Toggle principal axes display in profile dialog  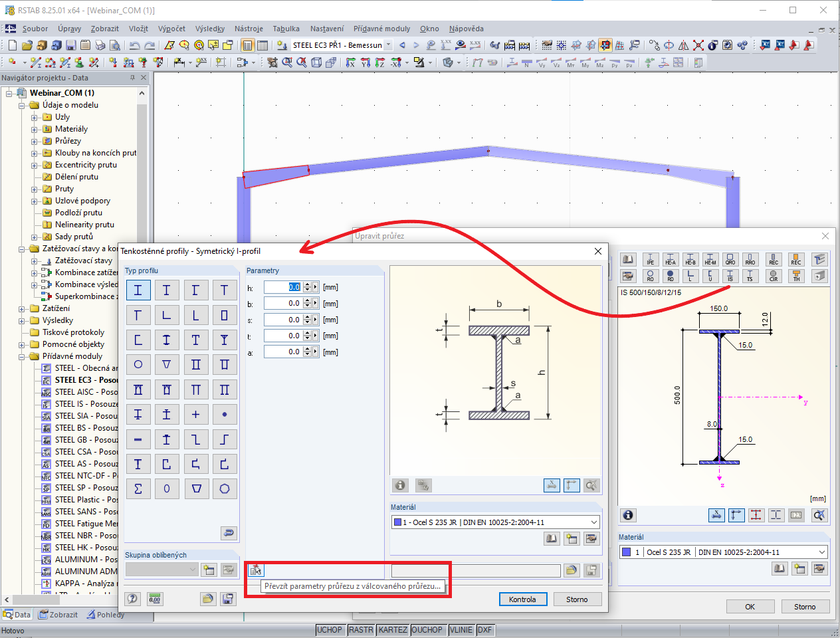(572, 485)
